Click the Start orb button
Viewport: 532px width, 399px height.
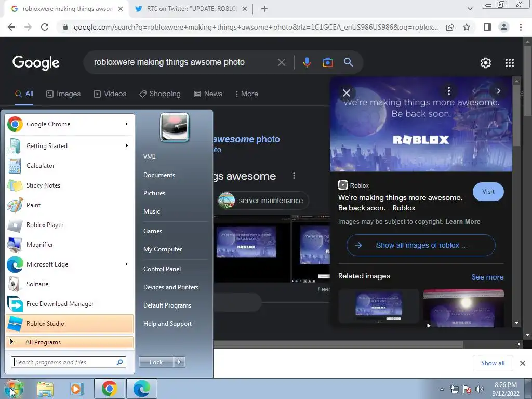14,389
